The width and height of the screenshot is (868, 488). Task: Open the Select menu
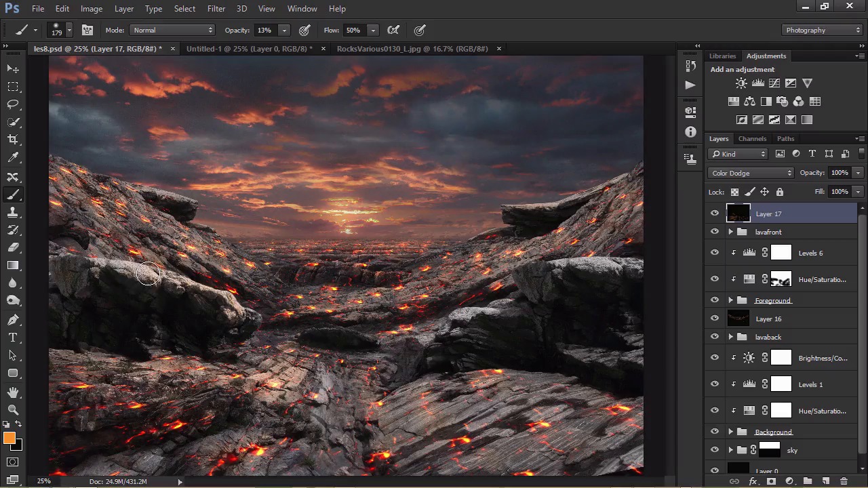(184, 9)
